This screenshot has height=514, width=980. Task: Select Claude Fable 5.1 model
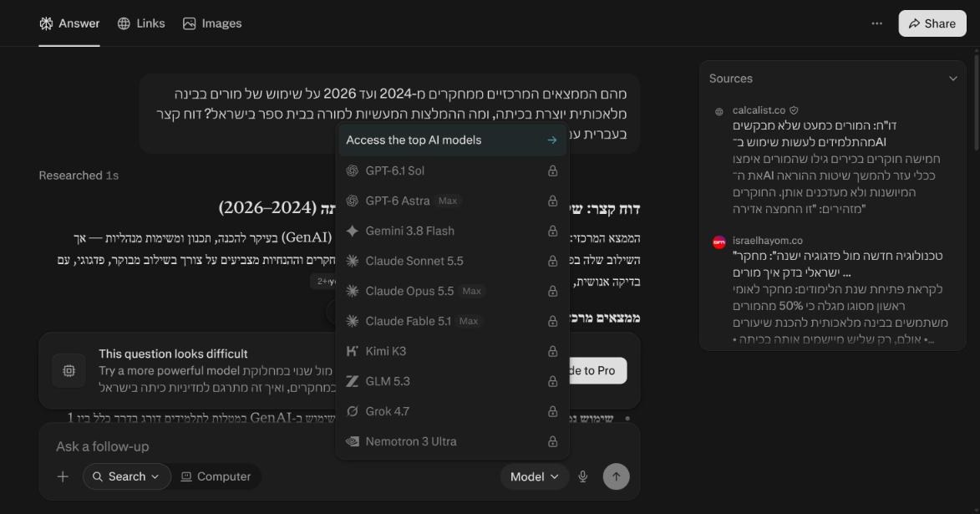(x=453, y=321)
